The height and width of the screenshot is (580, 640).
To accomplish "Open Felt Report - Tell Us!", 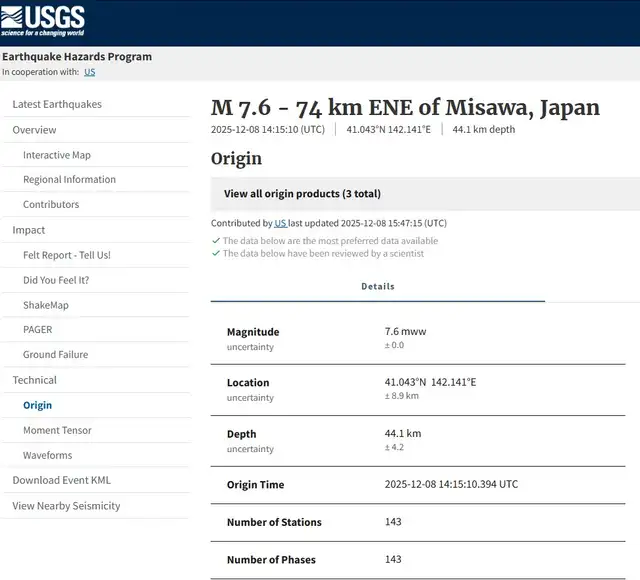I will tap(67, 255).
